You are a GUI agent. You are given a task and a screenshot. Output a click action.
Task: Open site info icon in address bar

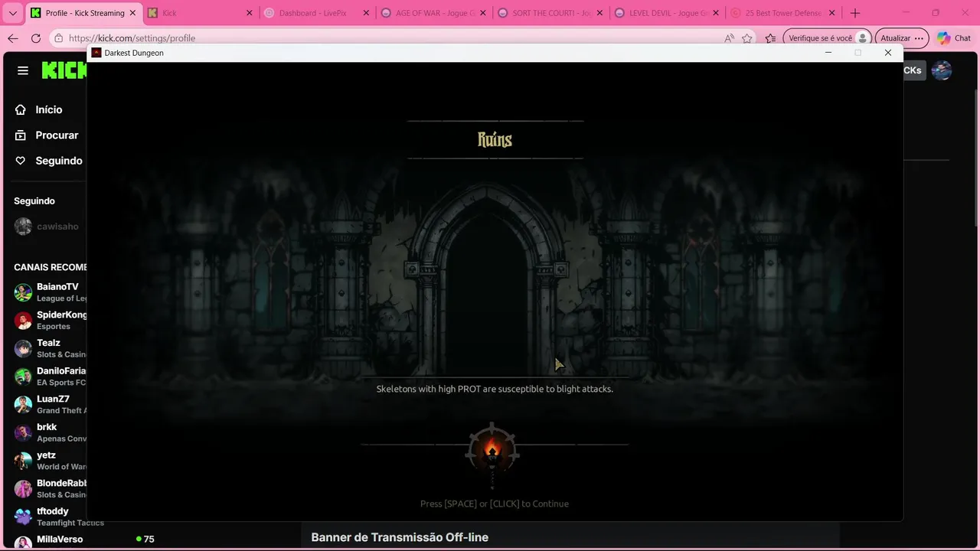pos(59,38)
